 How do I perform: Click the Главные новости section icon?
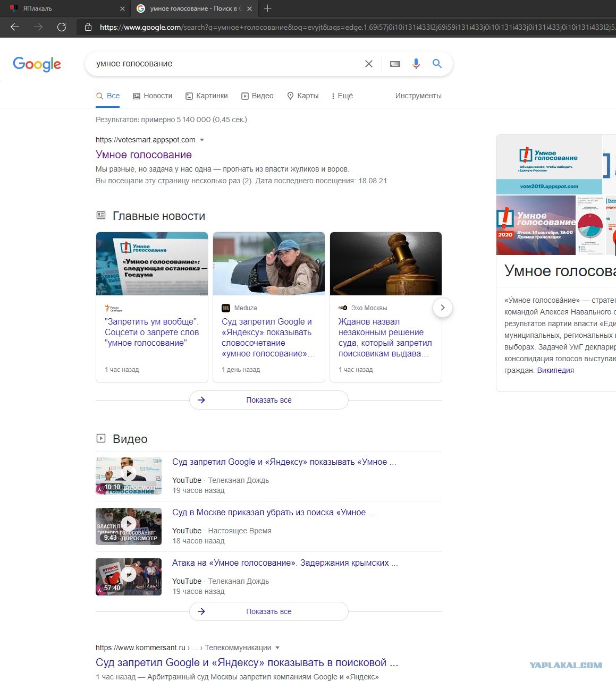point(101,216)
